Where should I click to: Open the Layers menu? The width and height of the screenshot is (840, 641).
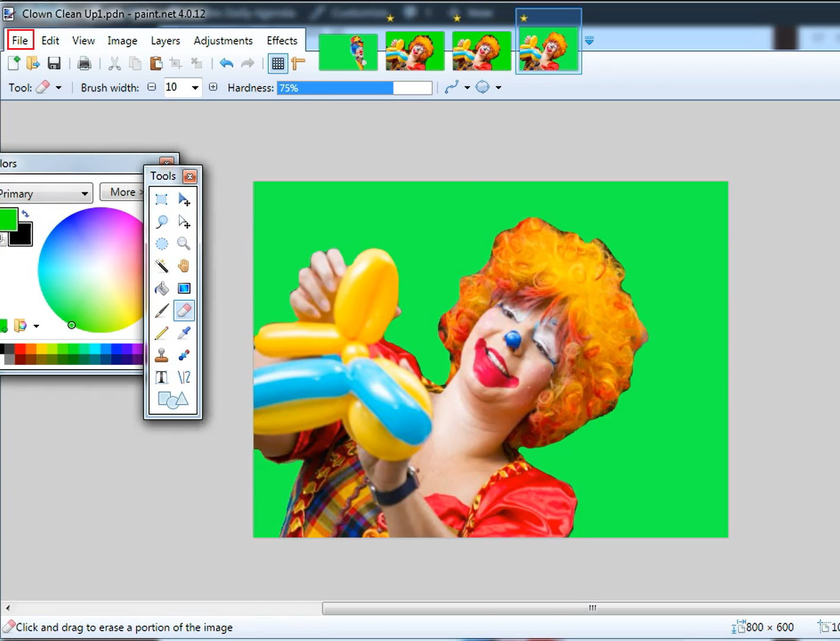click(165, 40)
